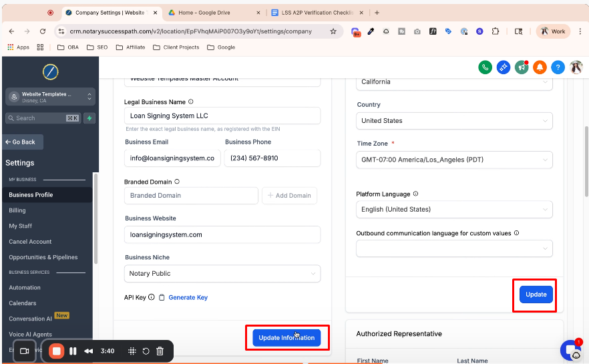Image resolution: width=589 pixels, height=364 pixels.
Task: Delete the recording with the trash icon
Action: coord(160,351)
